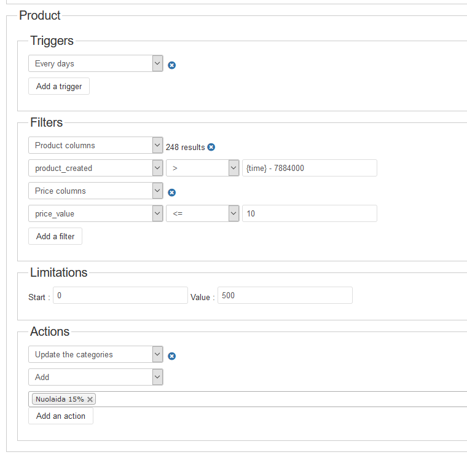The width and height of the screenshot is (467, 476).
Task: Change the <= comparison operator dropdown
Action: [202, 213]
